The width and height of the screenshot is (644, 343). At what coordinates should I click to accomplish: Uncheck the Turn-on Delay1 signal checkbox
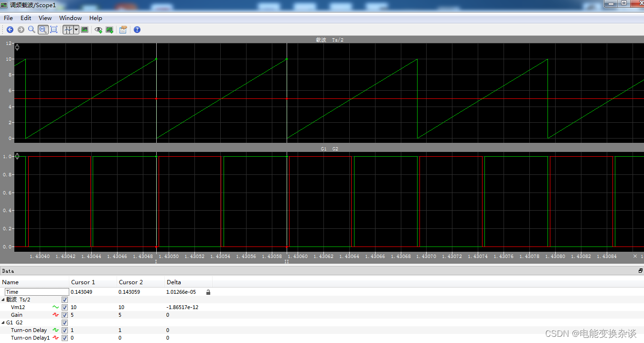pyautogui.click(x=64, y=338)
